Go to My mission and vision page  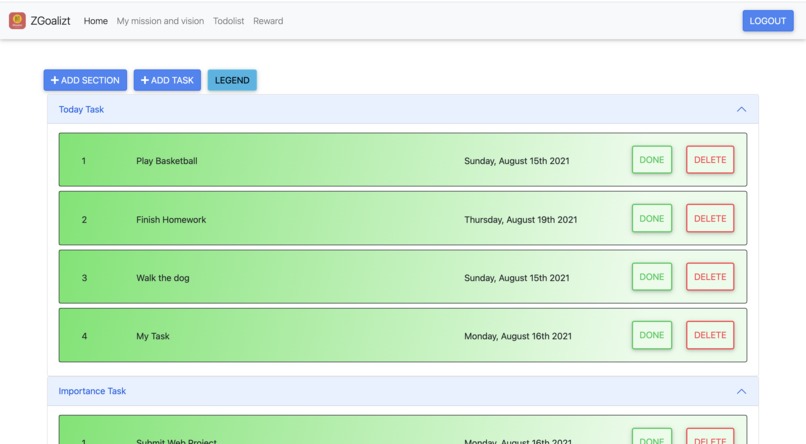[x=160, y=21]
